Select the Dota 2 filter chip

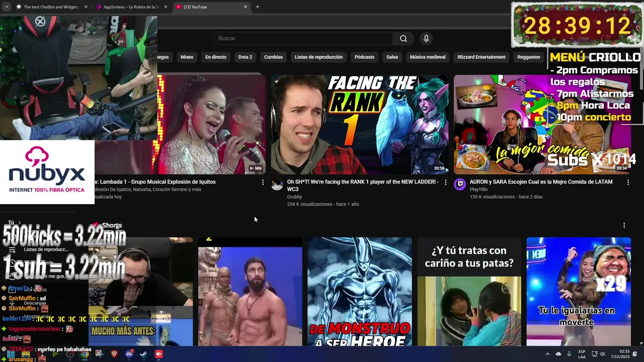pos(245,57)
